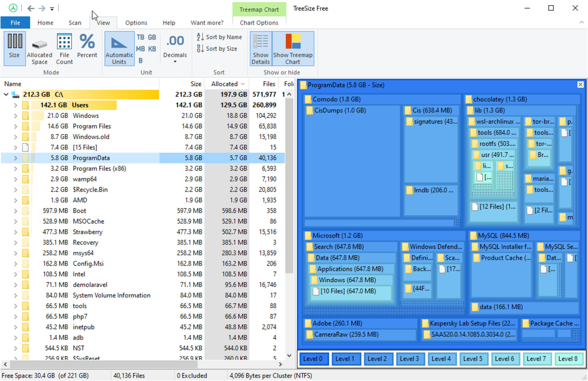Screen dimensions: 588x381
Task: Click [15 Files] file icon
Action: tap(25, 147)
